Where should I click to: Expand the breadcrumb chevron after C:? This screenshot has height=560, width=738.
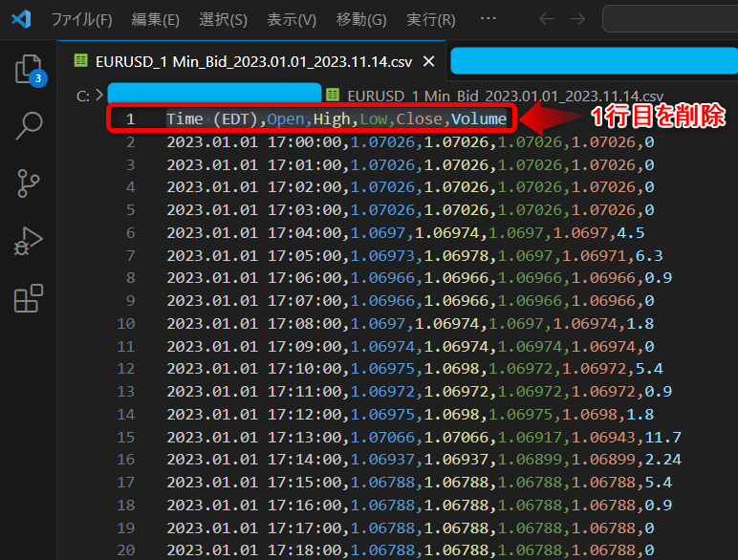(99, 95)
